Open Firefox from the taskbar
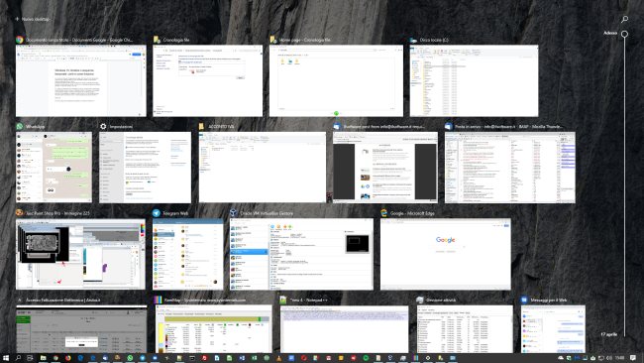644x363 pixels. [x=68, y=358]
